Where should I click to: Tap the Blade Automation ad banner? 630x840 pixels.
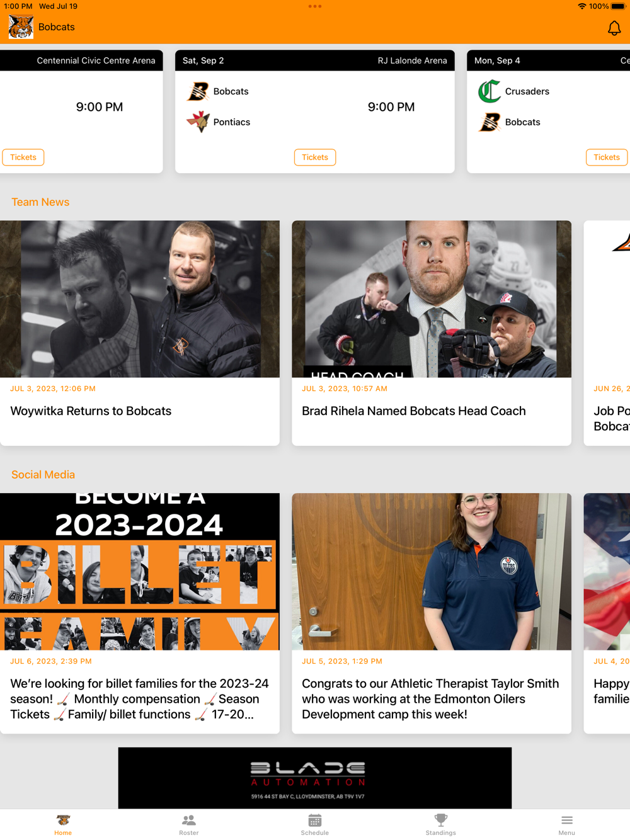point(315,778)
